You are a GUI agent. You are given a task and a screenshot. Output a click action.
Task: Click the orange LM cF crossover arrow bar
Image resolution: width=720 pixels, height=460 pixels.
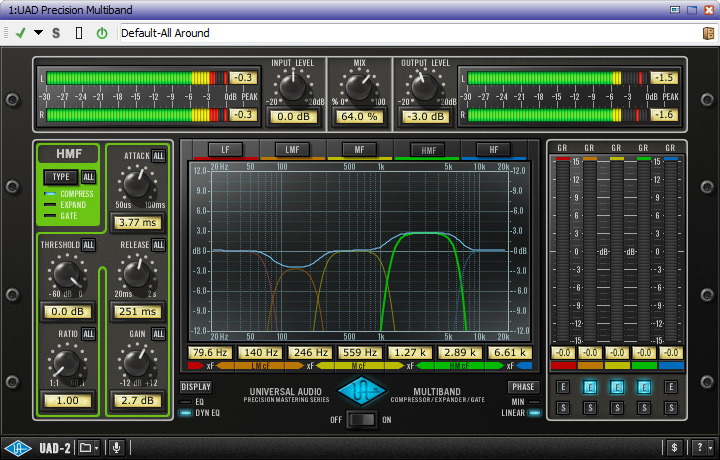click(x=260, y=366)
